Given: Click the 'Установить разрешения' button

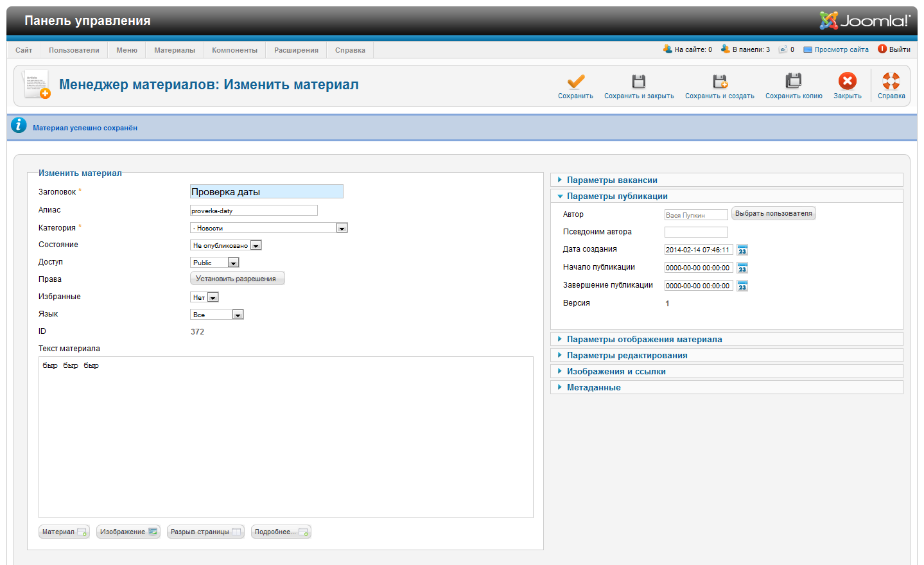Looking at the screenshot, I should click(x=236, y=279).
